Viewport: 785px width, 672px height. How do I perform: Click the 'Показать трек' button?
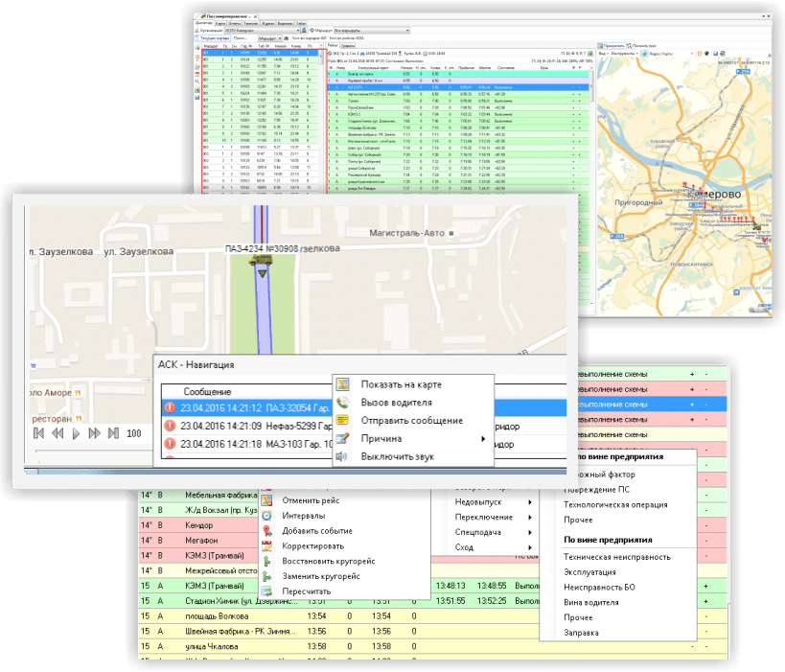pos(641,46)
